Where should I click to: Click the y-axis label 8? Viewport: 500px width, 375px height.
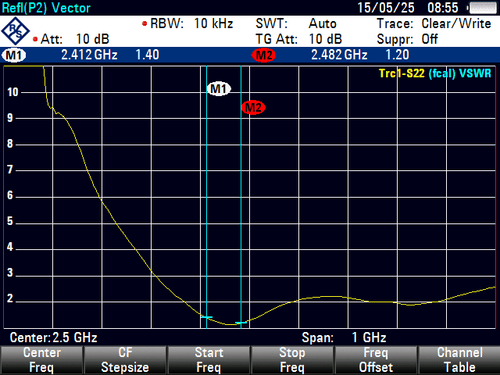(10, 144)
